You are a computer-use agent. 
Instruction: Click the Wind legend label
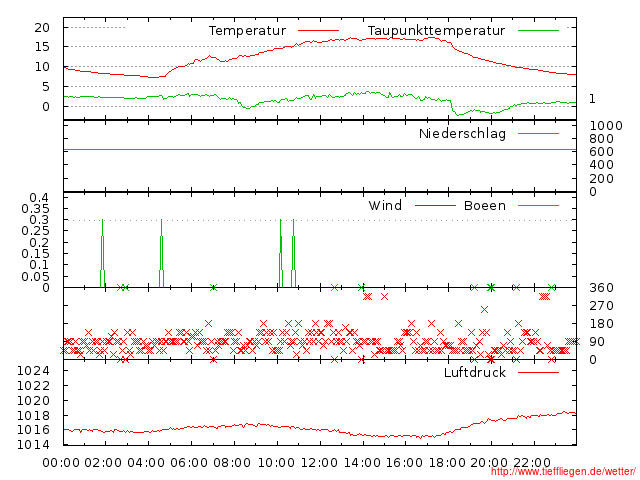pos(385,205)
